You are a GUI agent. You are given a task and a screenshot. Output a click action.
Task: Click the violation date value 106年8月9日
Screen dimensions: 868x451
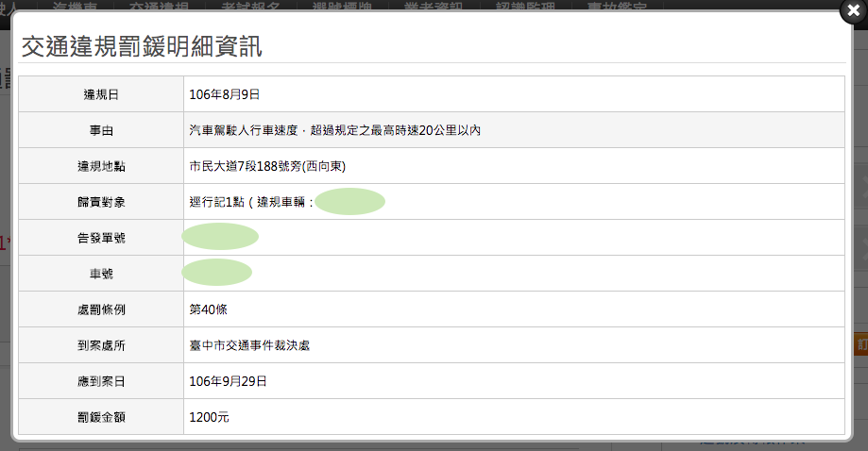click(x=225, y=94)
